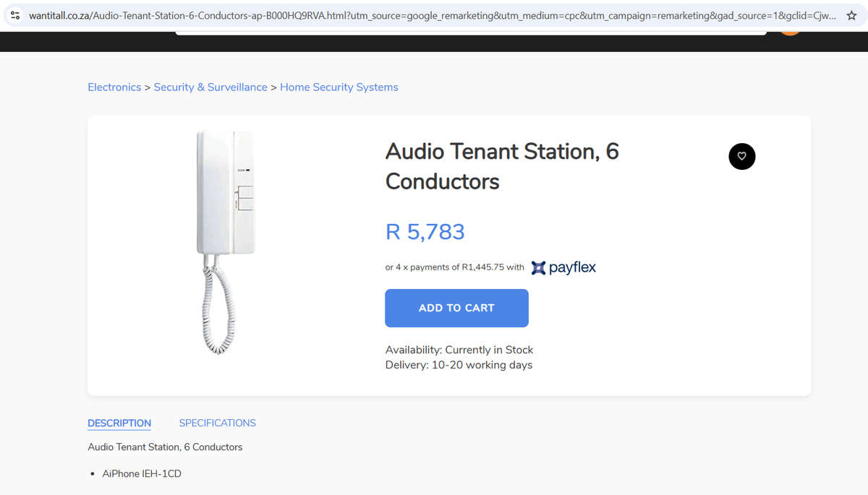Navigate to Home Security Systems category
The width and height of the screenshot is (868, 495).
coord(339,87)
